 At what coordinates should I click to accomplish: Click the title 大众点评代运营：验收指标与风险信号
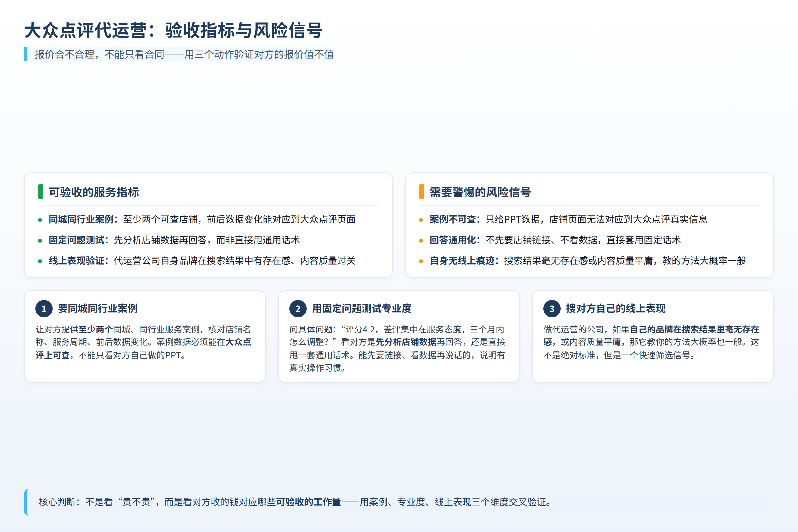[173, 30]
